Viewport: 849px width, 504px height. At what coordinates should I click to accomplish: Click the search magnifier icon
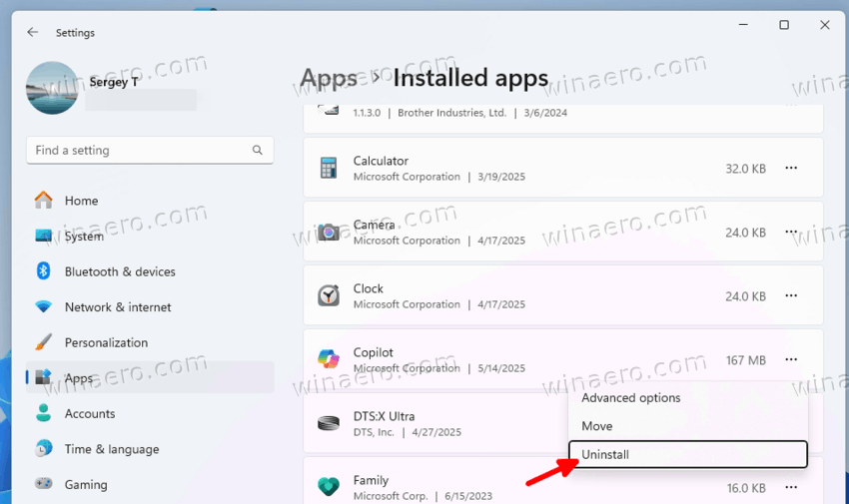257,151
